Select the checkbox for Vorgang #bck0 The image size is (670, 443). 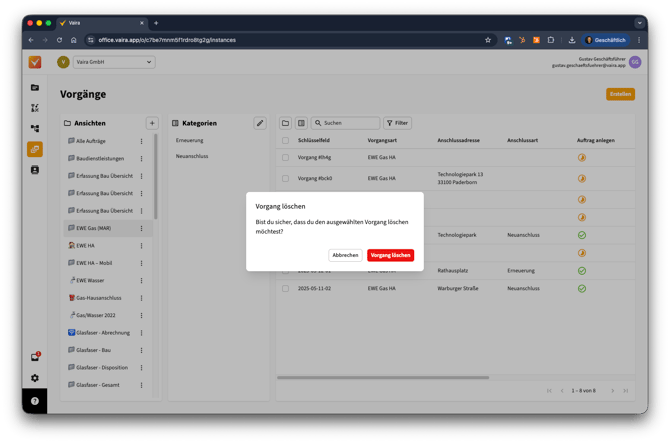click(285, 178)
